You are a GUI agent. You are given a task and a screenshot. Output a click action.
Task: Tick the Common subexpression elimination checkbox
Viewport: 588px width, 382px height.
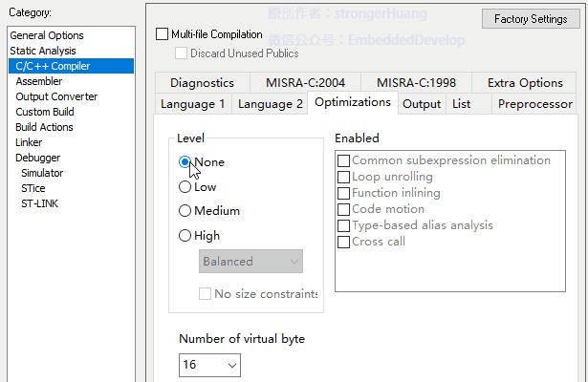tap(344, 160)
